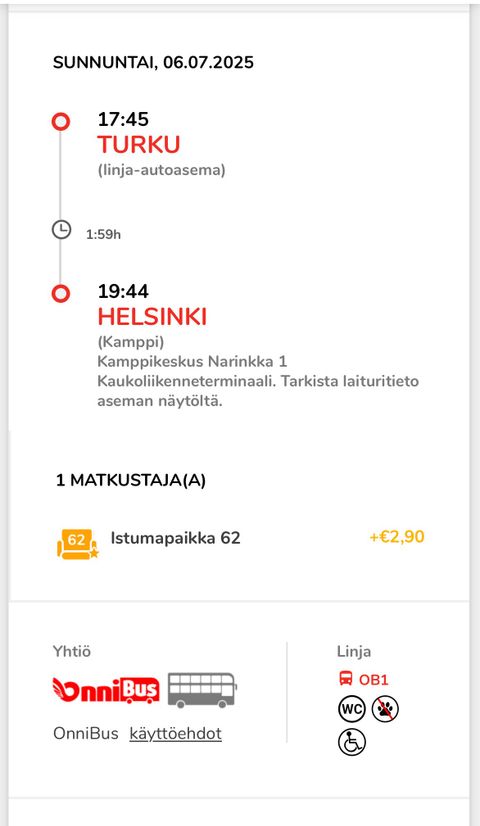480x826 pixels.
Task: Click the Helsinki arrival stop marker
Action: 61,293
